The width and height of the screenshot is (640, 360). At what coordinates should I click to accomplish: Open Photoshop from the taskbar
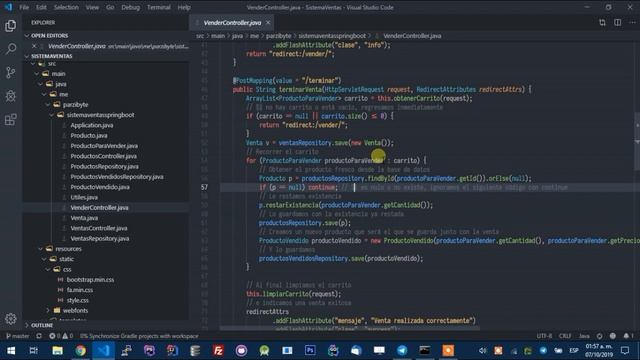310,350
